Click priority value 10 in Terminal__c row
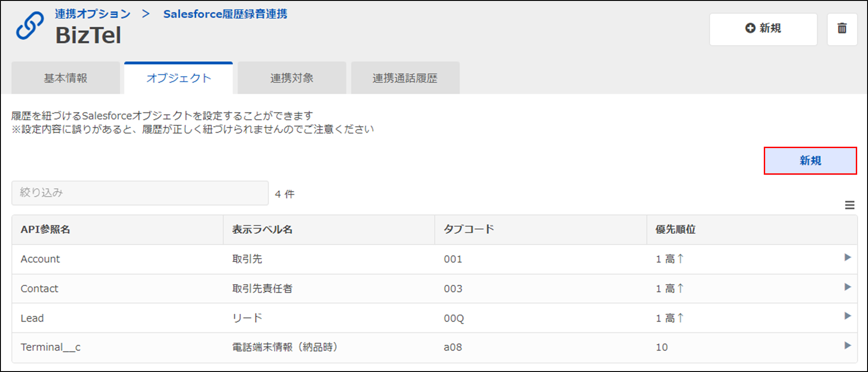The width and height of the screenshot is (868, 372). coord(662,347)
